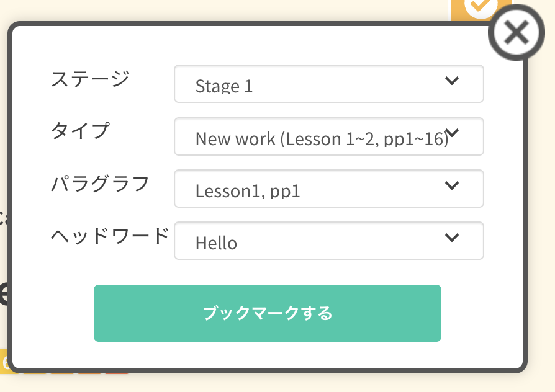Open the Stage 1 dropdown
Image resolution: width=555 pixels, height=392 pixels.
(329, 84)
